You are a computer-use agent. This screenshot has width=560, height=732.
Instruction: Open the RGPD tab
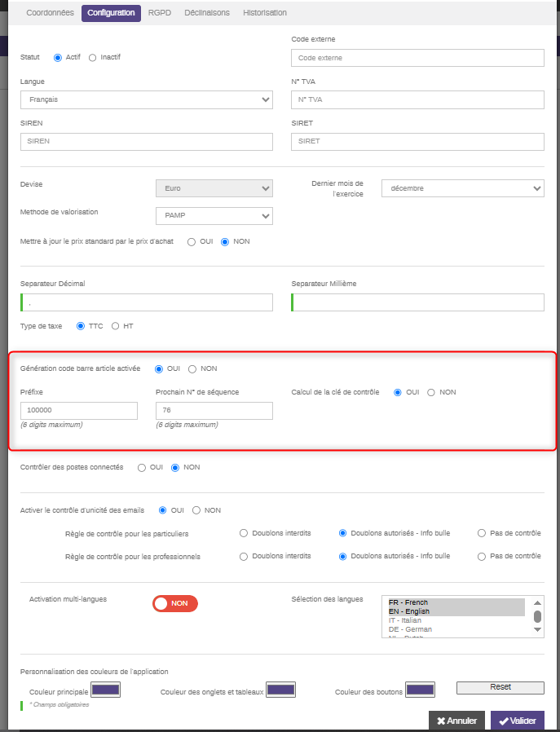(x=160, y=13)
